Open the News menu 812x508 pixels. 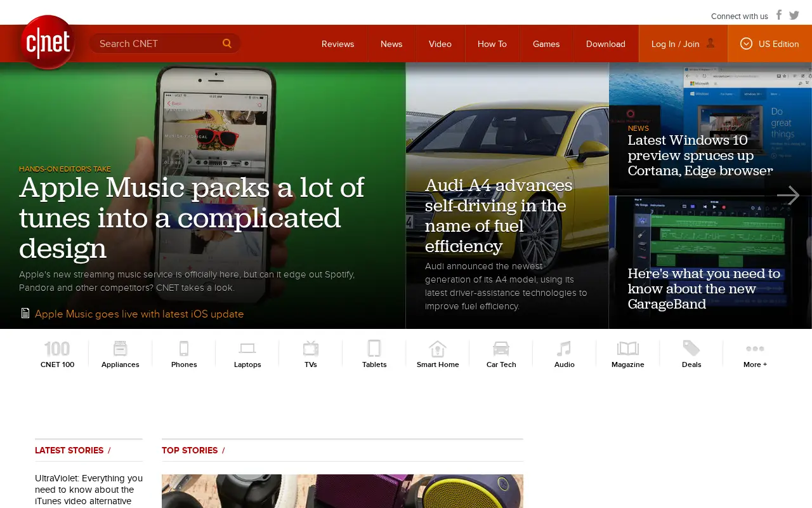point(391,44)
